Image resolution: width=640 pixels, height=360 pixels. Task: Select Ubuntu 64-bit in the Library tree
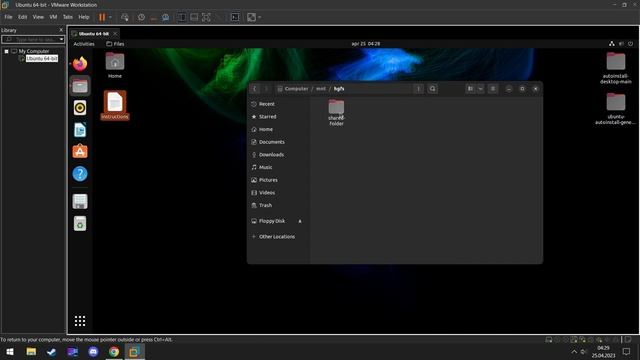pos(42,59)
